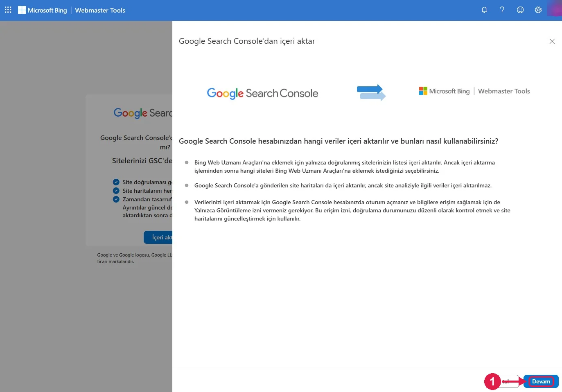
Task: Click the Microsoft Bing Webmaster Tools logo in panel
Action: (474, 91)
